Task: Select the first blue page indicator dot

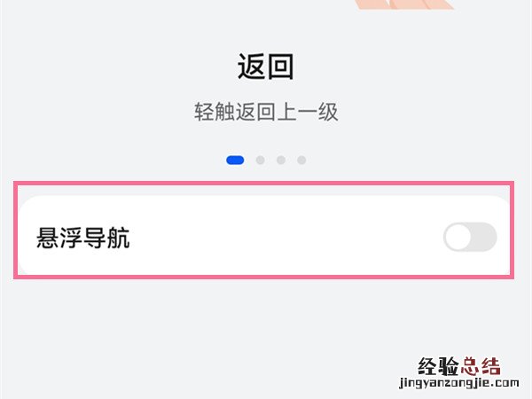Action: 235,160
